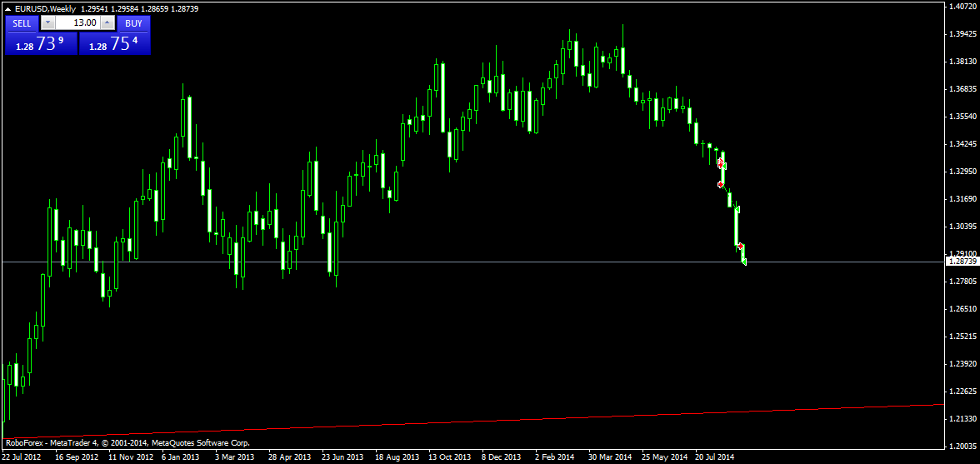The width and height of the screenshot is (980, 464).
Task: Click the 28 Apr 2013 date label
Action: [x=290, y=457]
